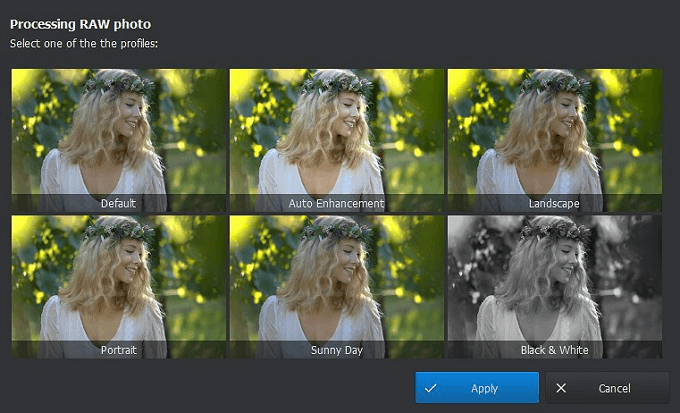Choose the Auto Enhancement profile thumbnail
The width and height of the screenshot is (680, 413).
point(337,140)
